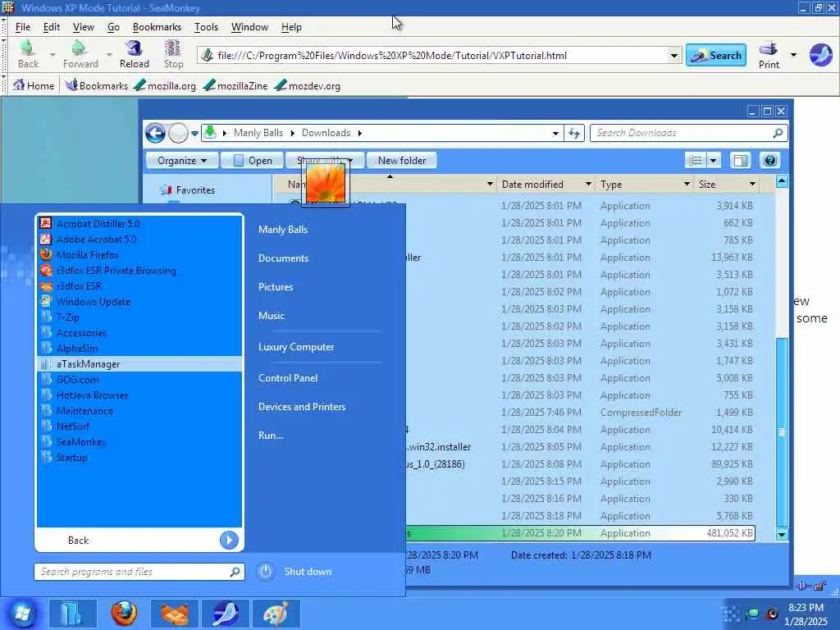Open the mozilla.org bookmark
Screen dimensions: 840x630
[x=165, y=85]
